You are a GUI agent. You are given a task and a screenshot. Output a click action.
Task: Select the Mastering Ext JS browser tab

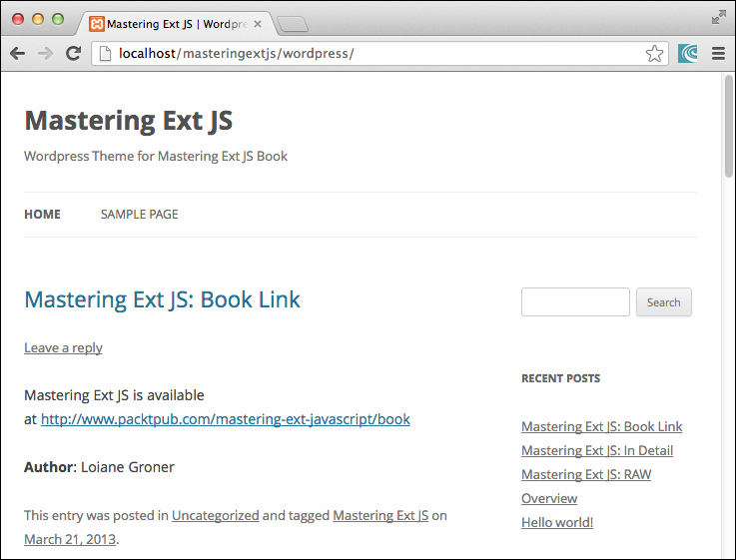click(x=176, y=24)
